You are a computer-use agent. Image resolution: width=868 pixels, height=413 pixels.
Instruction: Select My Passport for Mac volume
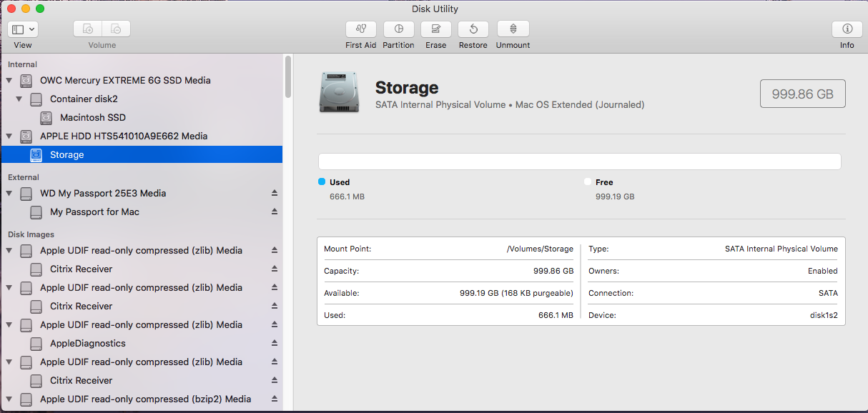[94, 212]
